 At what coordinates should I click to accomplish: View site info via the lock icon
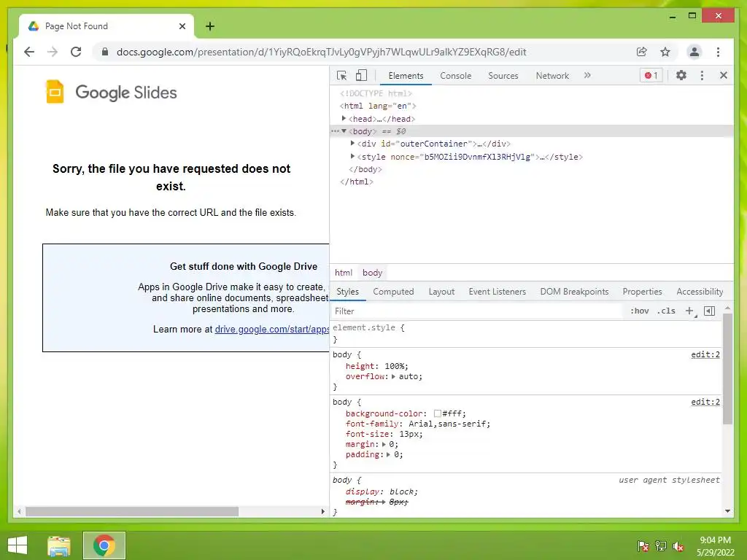(x=105, y=52)
